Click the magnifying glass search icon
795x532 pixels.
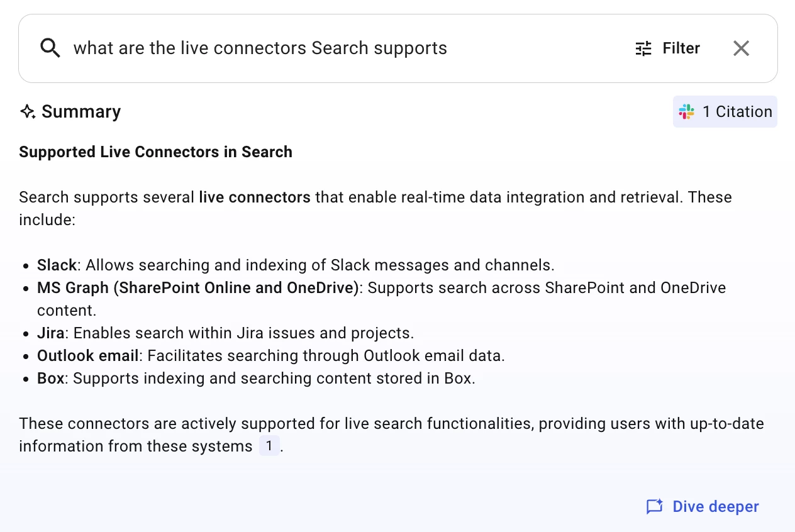pyautogui.click(x=50, y=48)
